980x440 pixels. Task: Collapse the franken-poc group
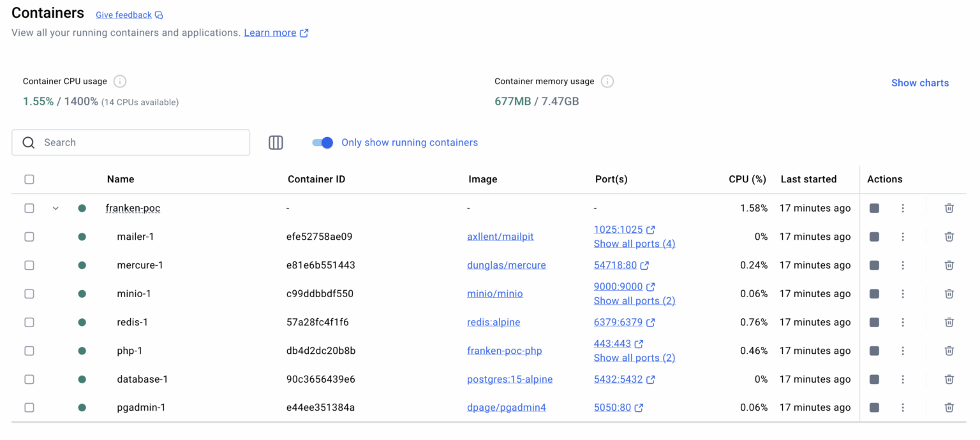[x=56, y=208]
